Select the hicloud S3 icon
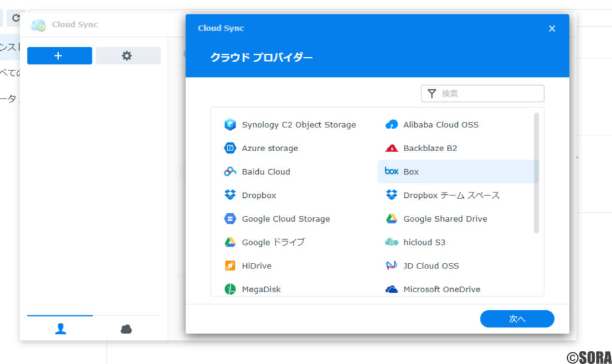612x364 pixels. (x=391, y=242)
